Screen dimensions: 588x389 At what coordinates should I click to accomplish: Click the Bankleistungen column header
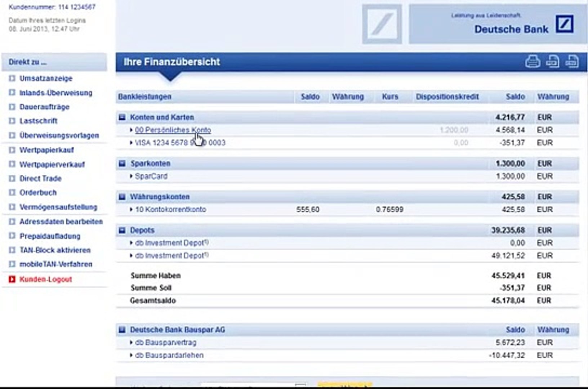[x=145, y=97]
